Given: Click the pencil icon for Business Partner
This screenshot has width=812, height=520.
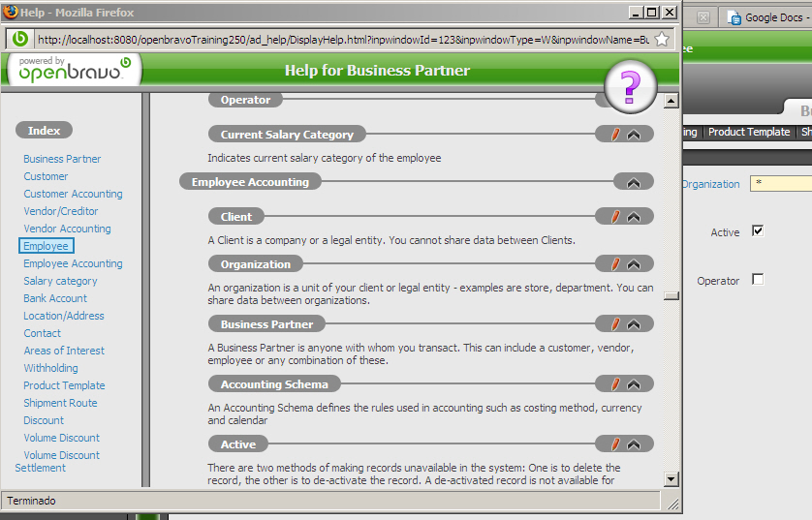Looking at the screenshot, I should coord(614,324).
